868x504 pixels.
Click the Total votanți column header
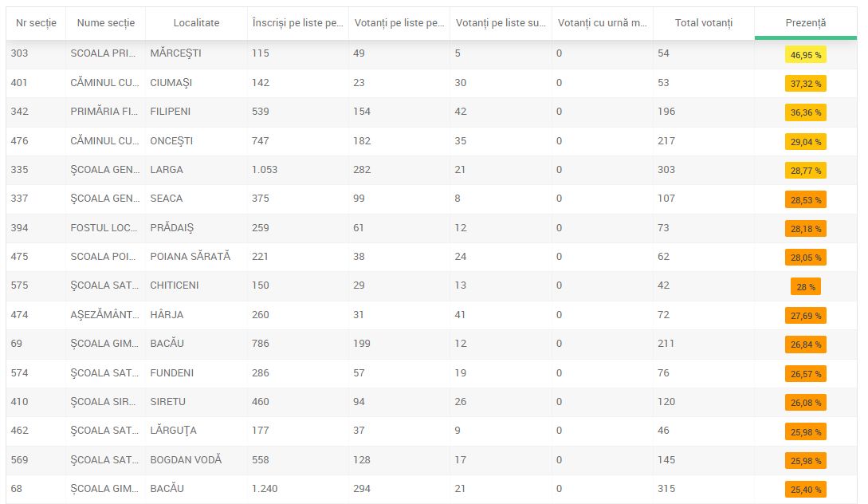[x=703, y=23]
